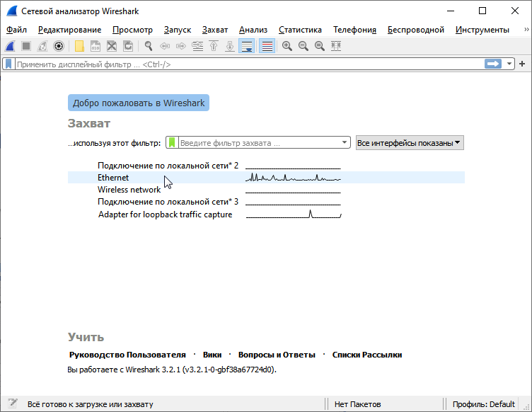The width and height of the screenshot is (532, 412).
Task: Click the display filter bookmark icon
Action: [x=8, y=64]
